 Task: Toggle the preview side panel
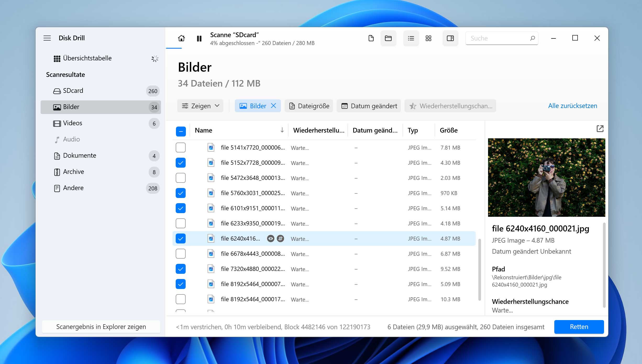coord(450,38)
